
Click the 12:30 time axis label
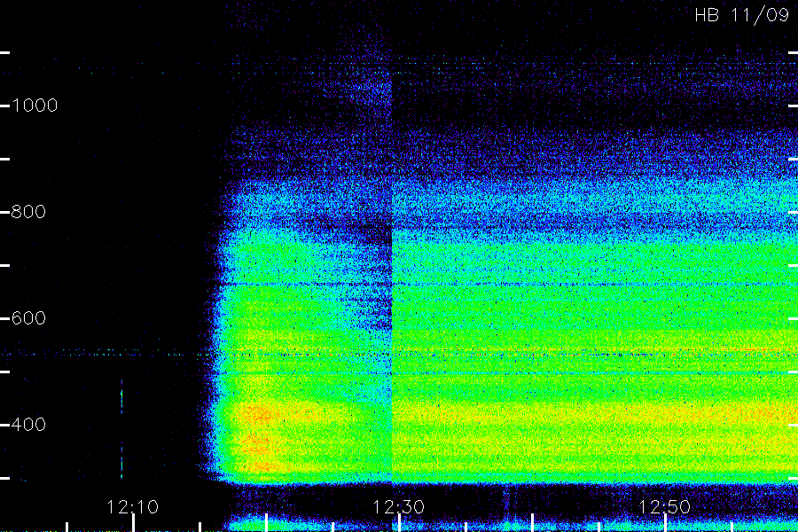pyautogui.click(x=398, y=507)
